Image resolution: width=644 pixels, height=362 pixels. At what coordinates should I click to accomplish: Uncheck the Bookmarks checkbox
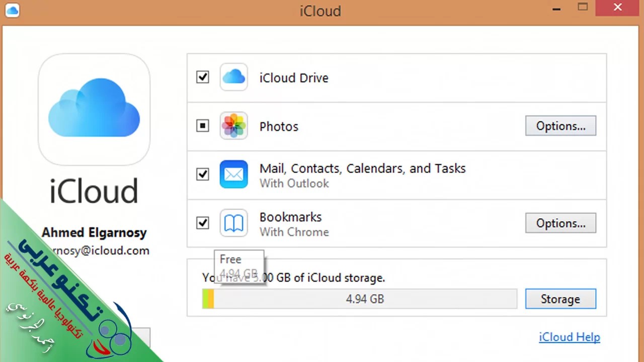203,223
